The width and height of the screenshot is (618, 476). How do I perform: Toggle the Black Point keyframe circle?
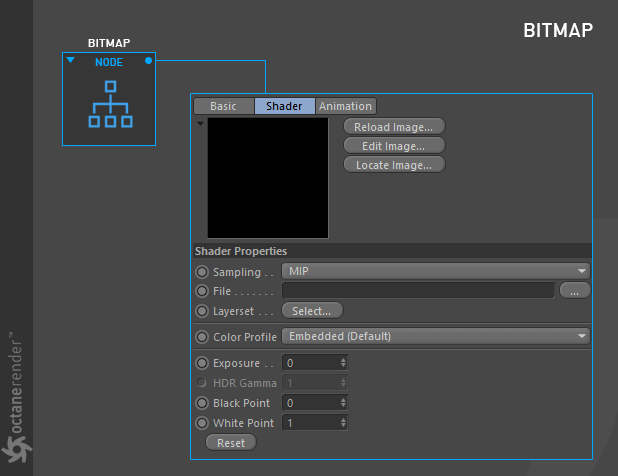pyautogui.click(x=202, y=403)
